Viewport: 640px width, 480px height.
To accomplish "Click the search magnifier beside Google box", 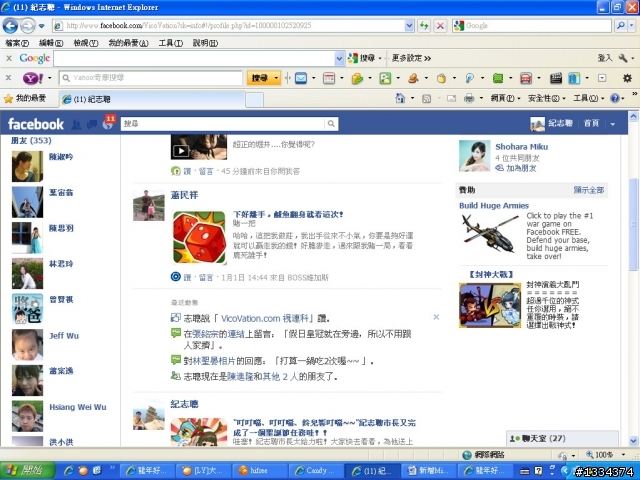I will (x=621, y=26).
